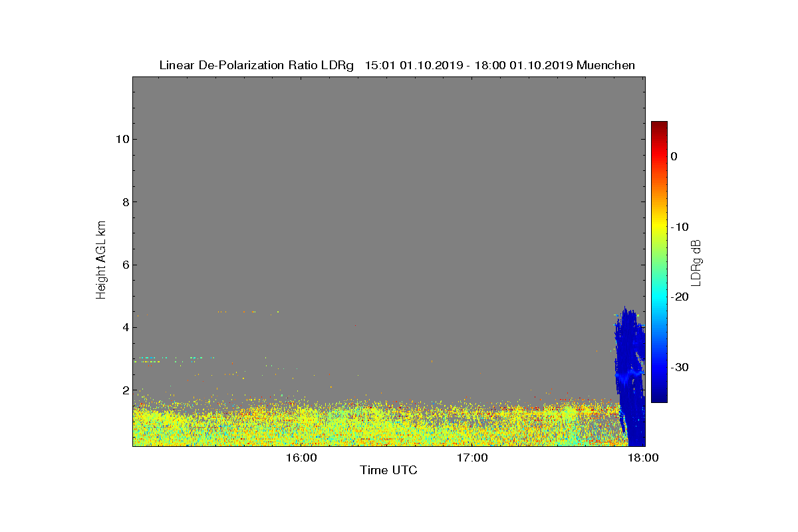The width and height of the screenshot is (798, 532).
Task: Click the 'Time UTC' axis label
Action: coord(389,470)
